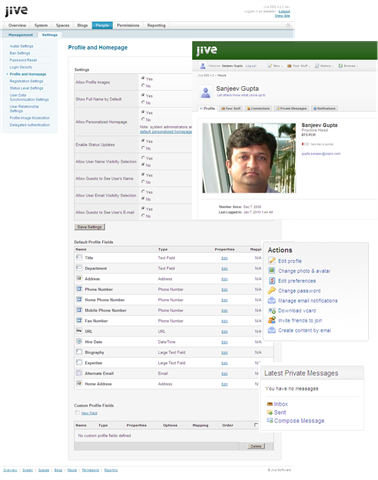Select No for Allow Guests to See User's E-mail

point(143,216)
